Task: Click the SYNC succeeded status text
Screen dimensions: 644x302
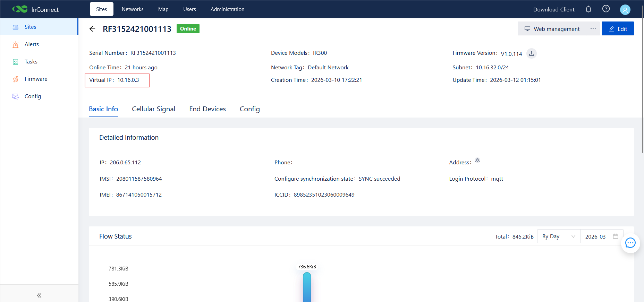Action: pos(379,179)
